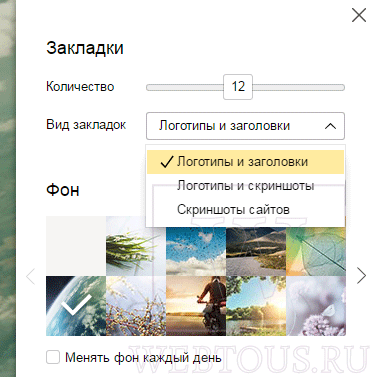
Task: Select the green grass background thumbnail
Action: [136, 246]
